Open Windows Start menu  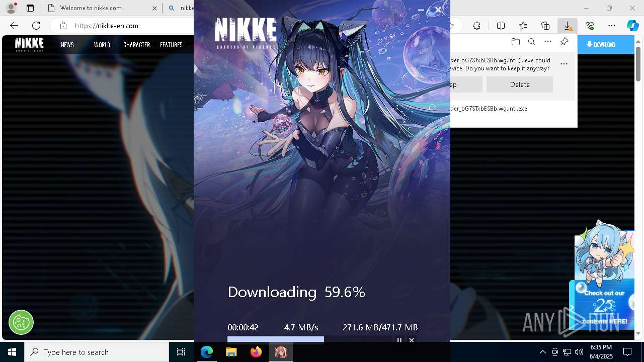(x=12, y=352)
